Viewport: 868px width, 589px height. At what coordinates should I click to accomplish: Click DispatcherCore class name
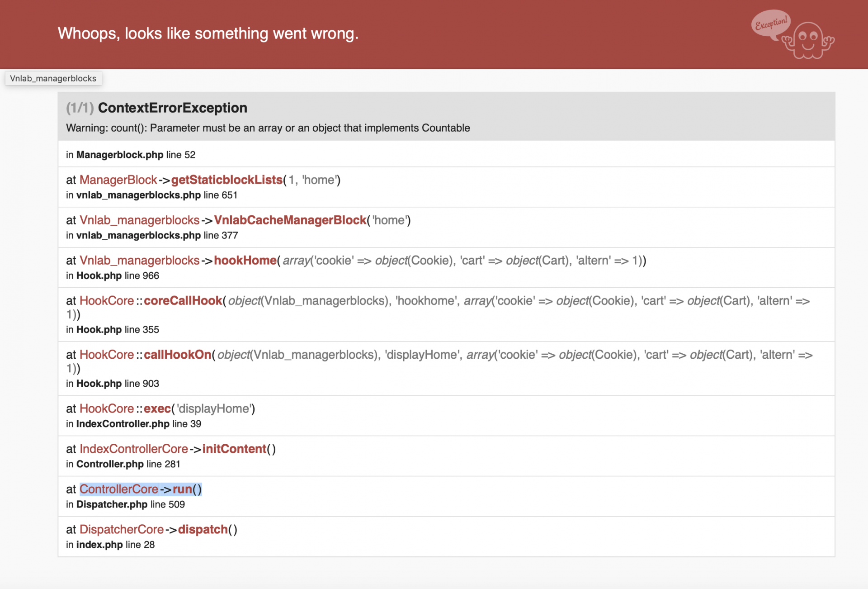(x=121, y=529)
